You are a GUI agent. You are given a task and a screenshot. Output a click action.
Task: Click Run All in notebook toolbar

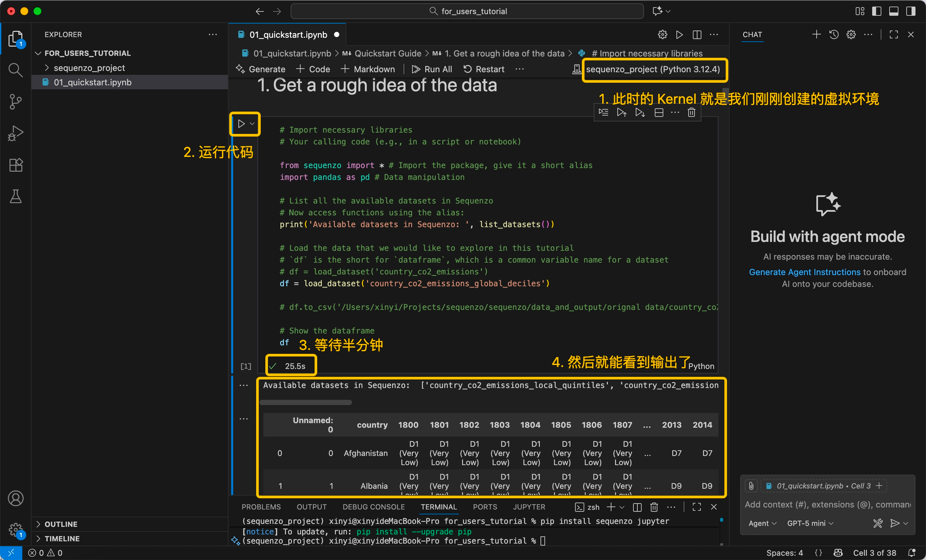coord(432,69)
